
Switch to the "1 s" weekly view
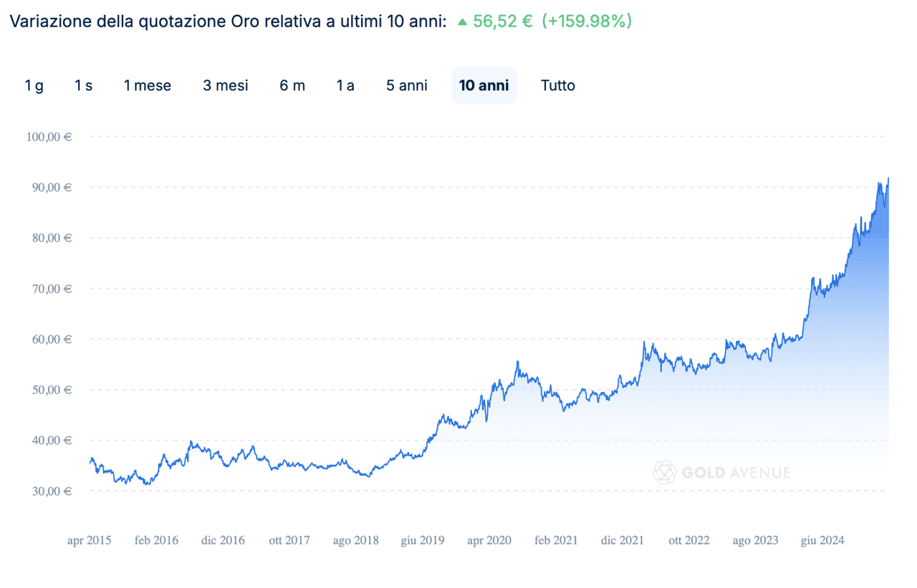(x=82, y=85)
